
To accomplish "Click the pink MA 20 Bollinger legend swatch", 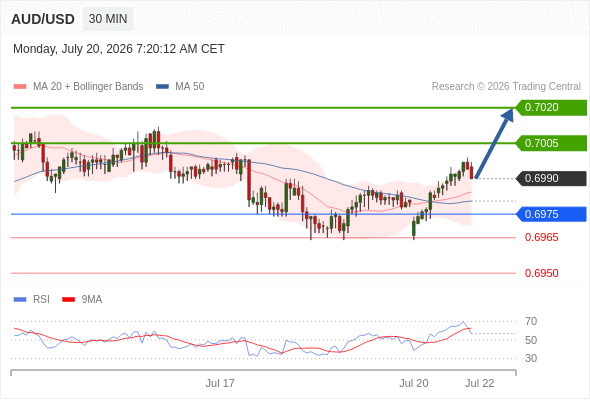I will tap(20, 87).
